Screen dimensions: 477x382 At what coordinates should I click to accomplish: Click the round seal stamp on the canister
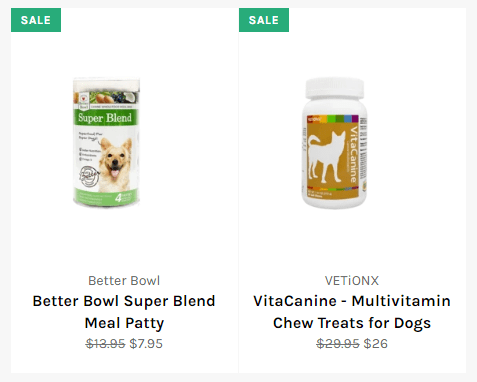pyautogui.click(x=89, y=177)
